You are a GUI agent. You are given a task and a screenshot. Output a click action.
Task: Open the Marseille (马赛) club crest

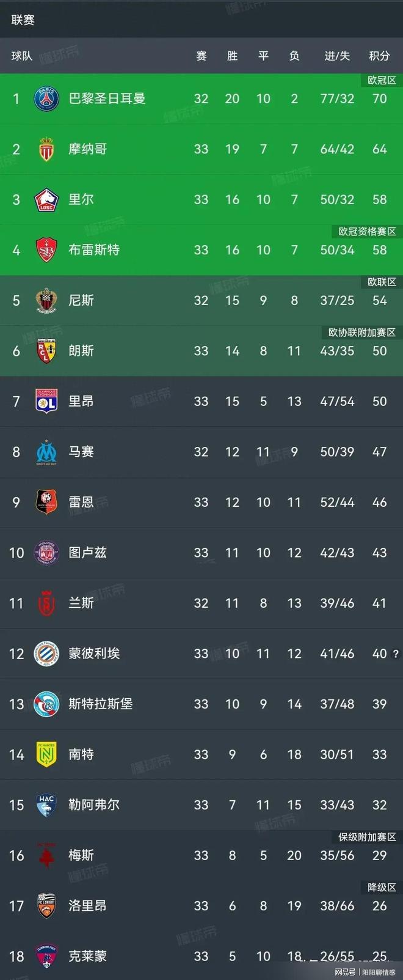point(46,452)
